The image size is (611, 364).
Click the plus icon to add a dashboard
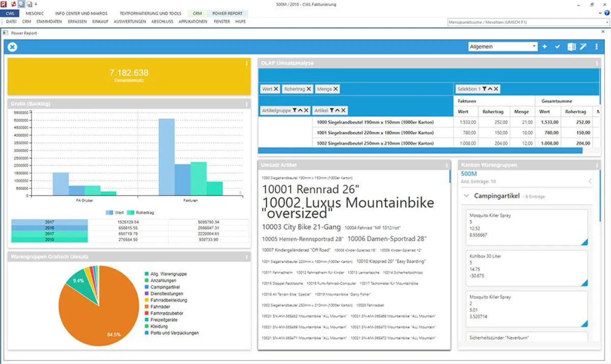click(x=544, y=47)
